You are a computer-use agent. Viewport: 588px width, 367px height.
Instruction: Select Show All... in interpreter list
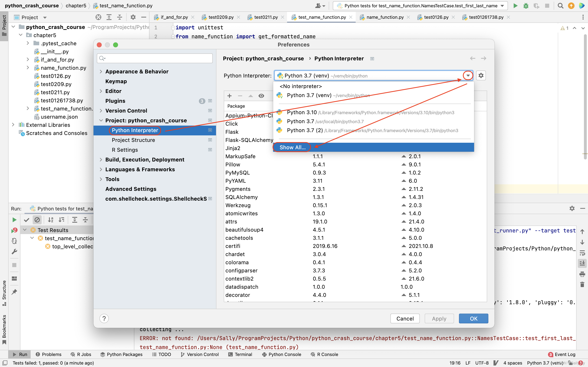[x=292, y=147]
